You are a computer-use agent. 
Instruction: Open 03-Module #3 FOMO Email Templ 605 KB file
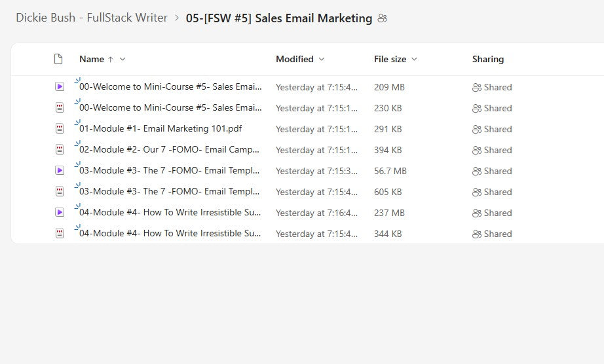pyautogui.click(x=169, y=191)
